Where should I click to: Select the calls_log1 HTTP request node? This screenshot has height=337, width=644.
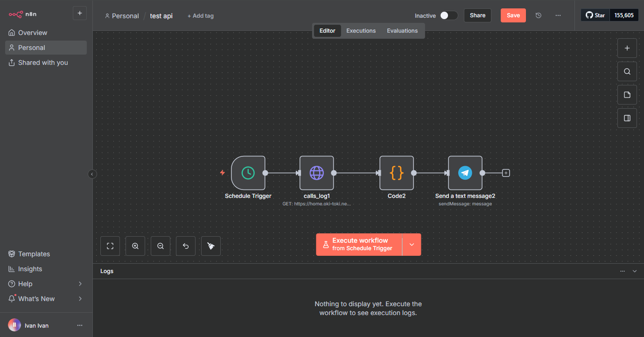pos(316,173)
